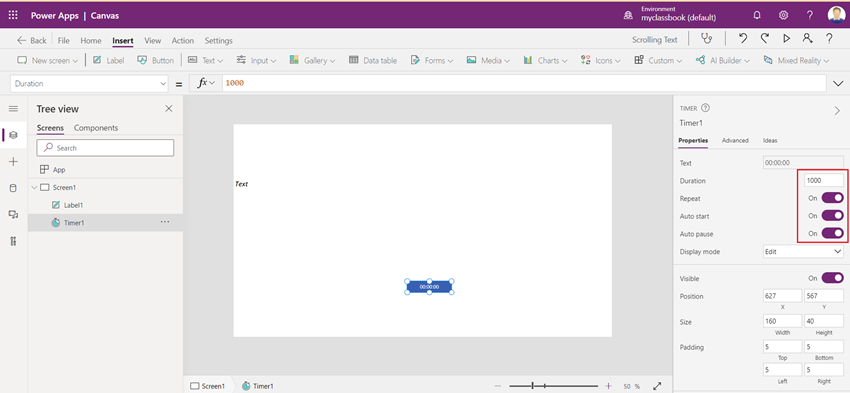Viewport: 850px width, 393px height.
Task: Open the View menu
Action: pos(152,41)
